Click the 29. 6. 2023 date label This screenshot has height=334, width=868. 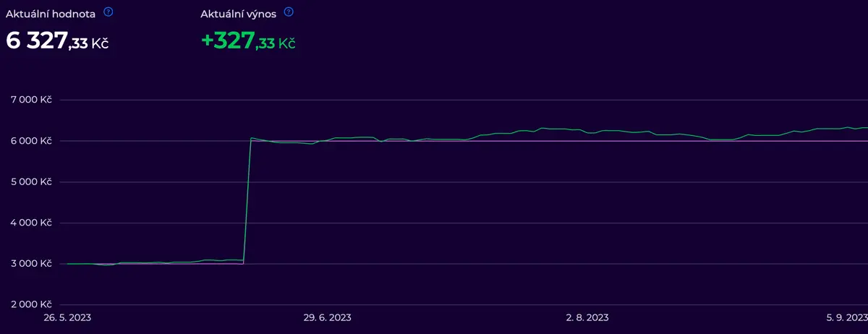[327, 318]
